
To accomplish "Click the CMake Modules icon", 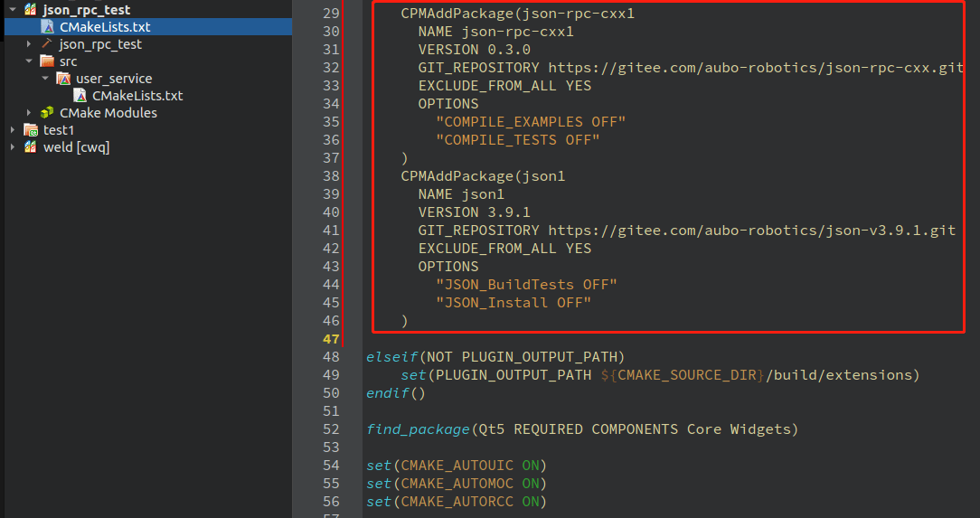I will [47, 112].
